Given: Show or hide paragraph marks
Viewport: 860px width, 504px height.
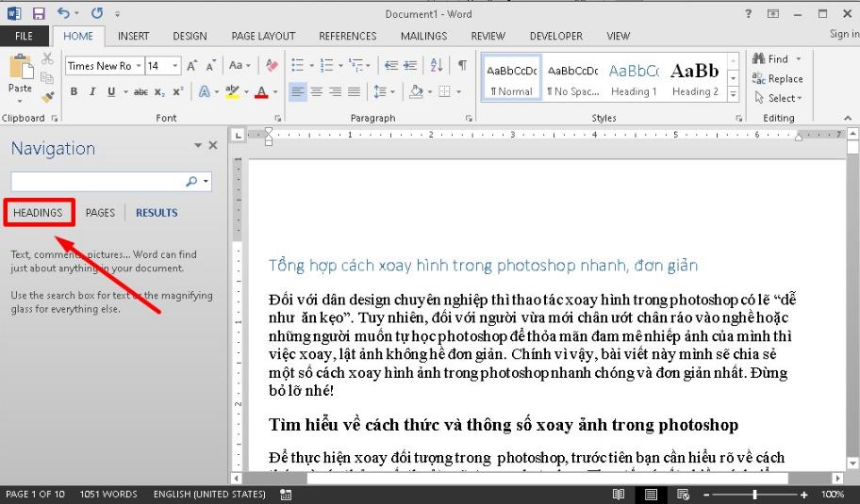Looking at the screenshot, I should click(x=462, y=65).
